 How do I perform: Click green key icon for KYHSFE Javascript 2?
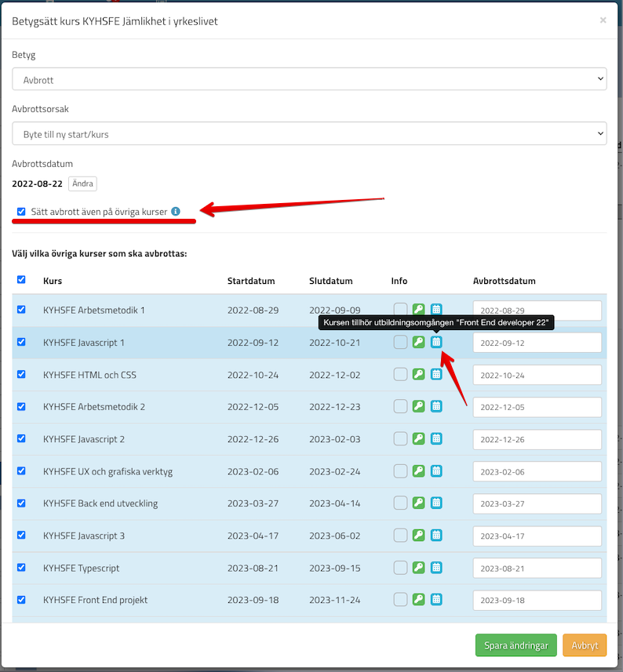[418, 438]
